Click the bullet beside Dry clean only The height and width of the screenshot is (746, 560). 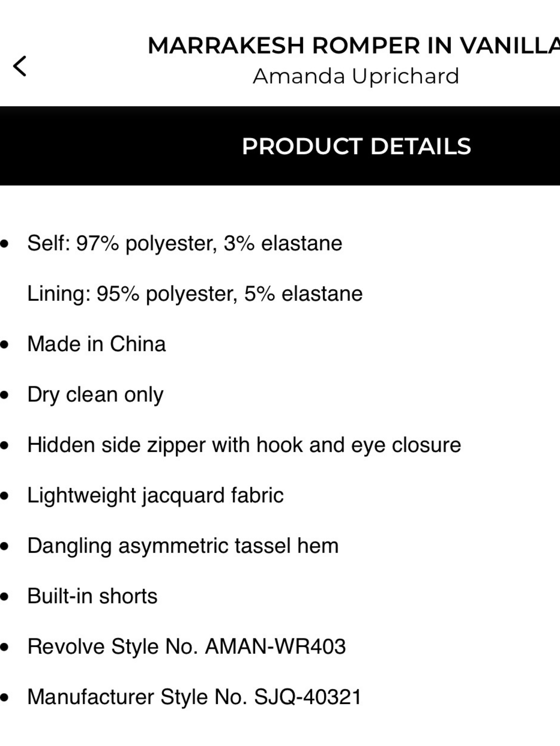[4, 395]
